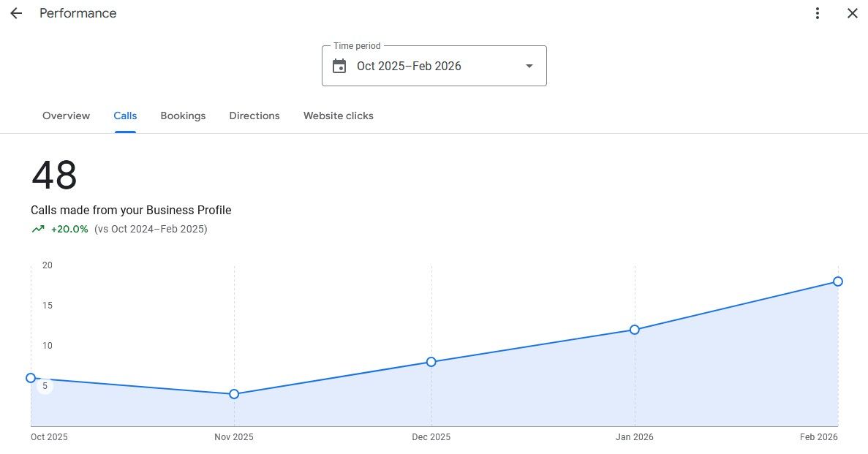Screen dimensions: 868x454
Task: Show the Website clicks tab
Action: [339, 116]
